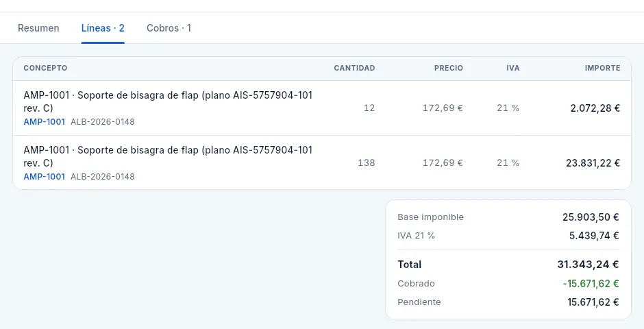Click the IMPORTE column header
Screen dimensions: 644x329
(x=602, y=68)
